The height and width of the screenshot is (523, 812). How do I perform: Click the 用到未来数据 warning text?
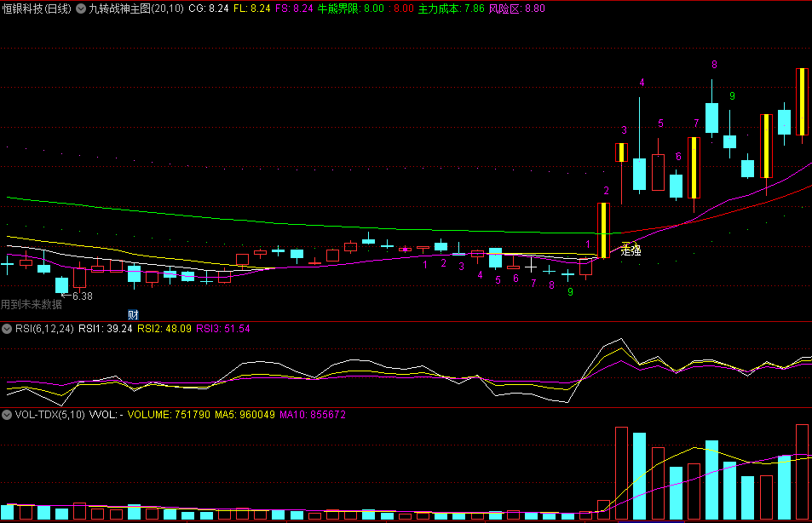pos(31,304)
